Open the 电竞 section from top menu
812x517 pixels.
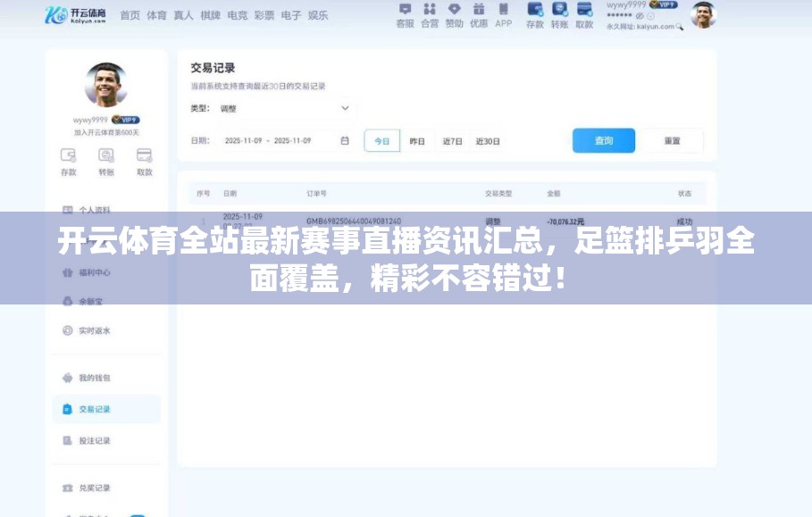tap(236, 15)
